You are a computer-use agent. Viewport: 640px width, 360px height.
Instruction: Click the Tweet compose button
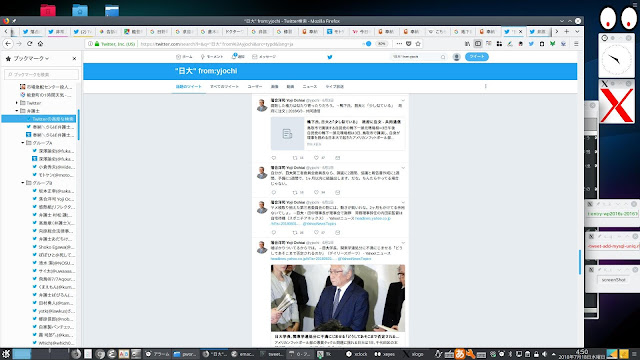477,57
